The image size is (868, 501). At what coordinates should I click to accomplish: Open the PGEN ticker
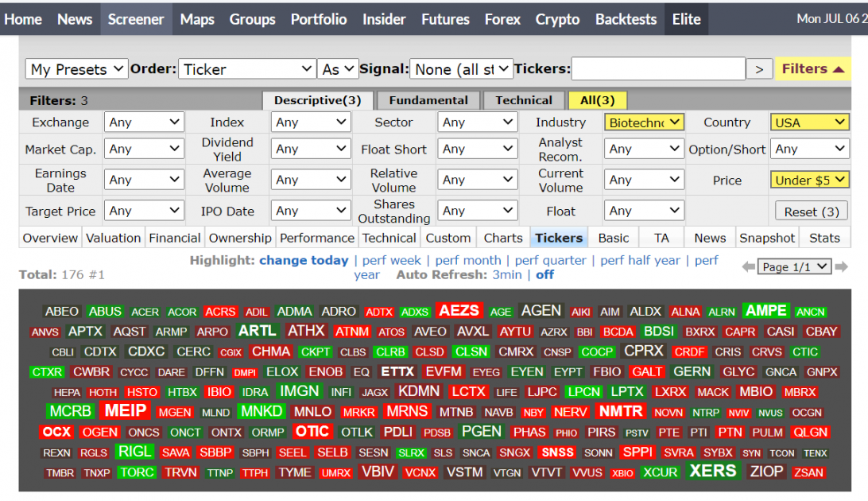482,431
